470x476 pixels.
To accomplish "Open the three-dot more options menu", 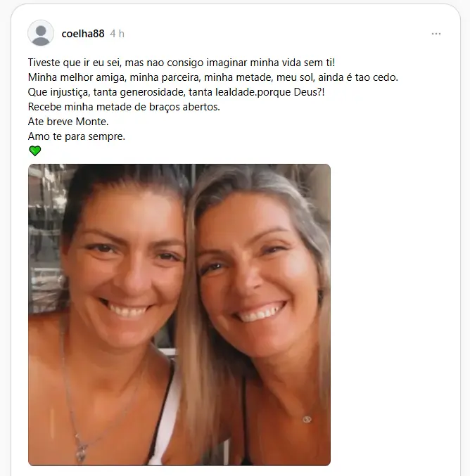I will pos(436,34).
